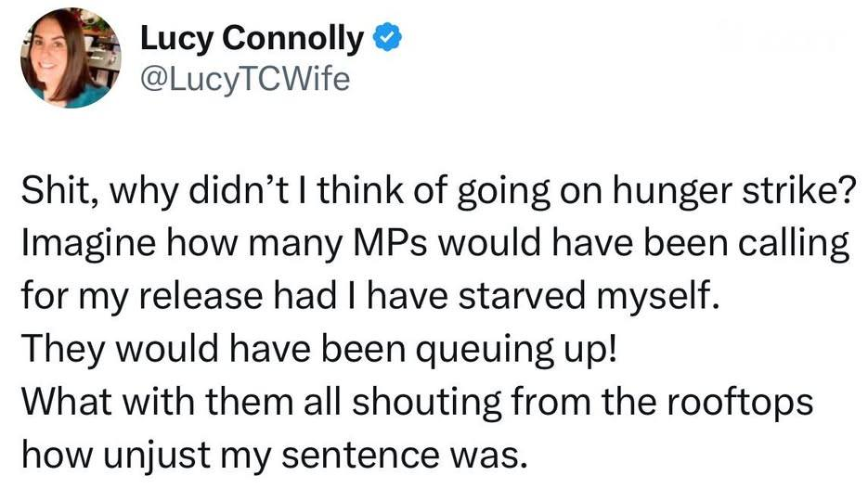Click the word "Shit" starting the tweet
The image size is (868, 501).
[x=57, y=197]
